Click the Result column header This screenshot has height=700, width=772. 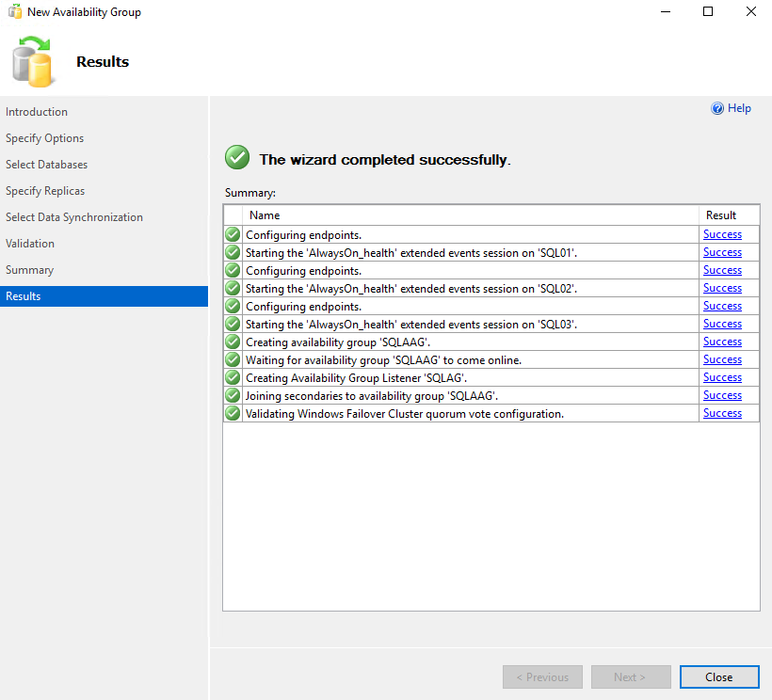pos(730,215)
